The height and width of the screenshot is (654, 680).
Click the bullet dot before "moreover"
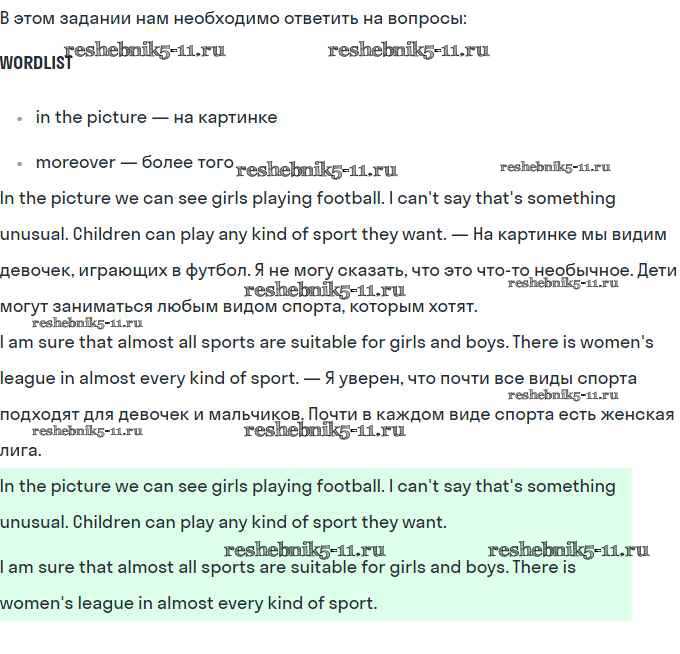20,163
